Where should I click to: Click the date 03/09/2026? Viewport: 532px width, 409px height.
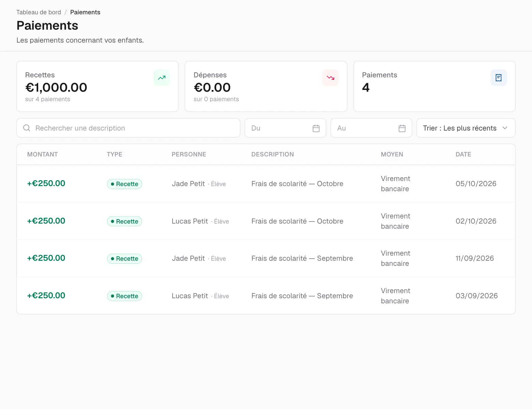pyautogui.click(x=477, y=296)
